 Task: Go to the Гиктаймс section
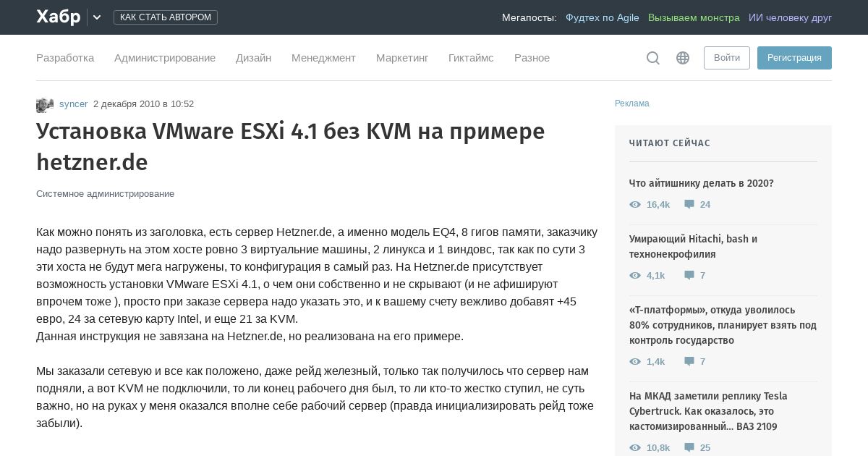tap(471, 58)
